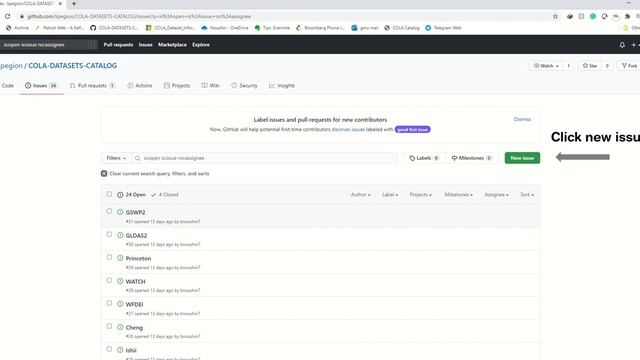Viewport: 640px width, 360px height.
Task: Open the Telegram Web bookmark
Action: tap(443, 28)
